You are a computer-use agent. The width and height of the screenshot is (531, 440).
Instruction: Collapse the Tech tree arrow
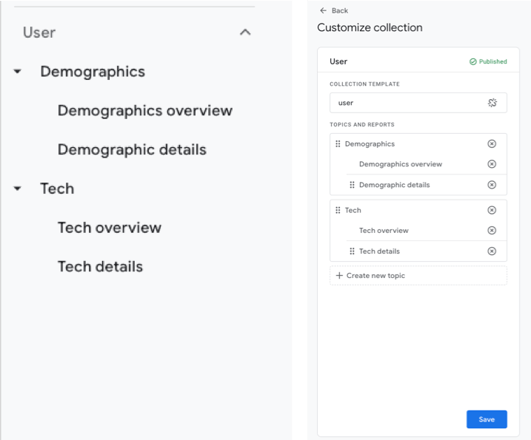[x=17, y=188]
